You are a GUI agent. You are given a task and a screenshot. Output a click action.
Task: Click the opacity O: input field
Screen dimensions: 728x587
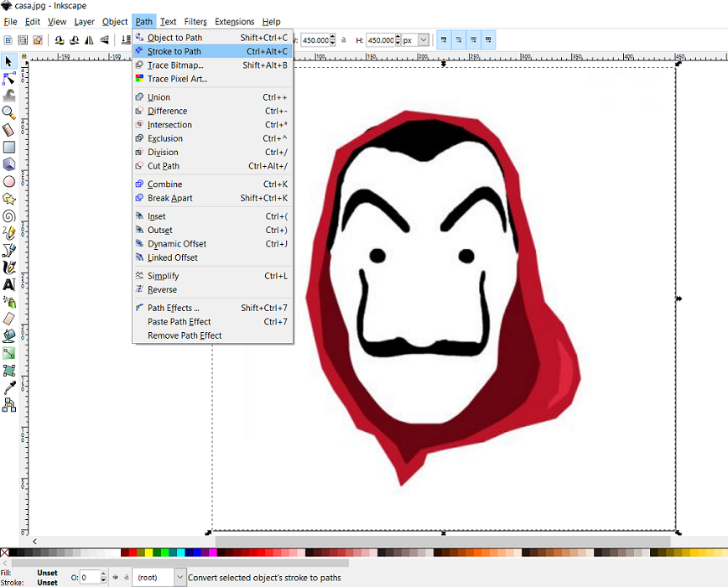click(x=90, y=577)
